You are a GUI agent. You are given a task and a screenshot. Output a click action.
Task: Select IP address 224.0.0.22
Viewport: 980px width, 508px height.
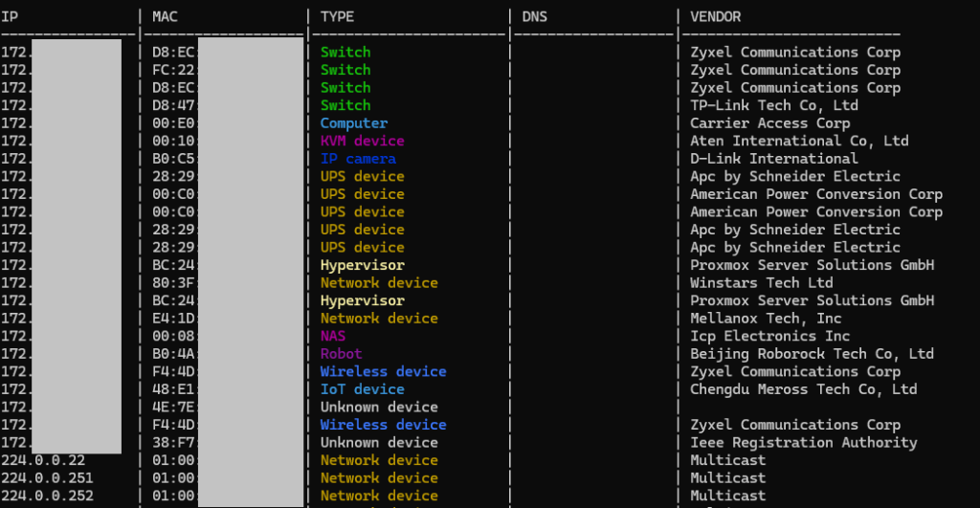[x=42, y=460]
